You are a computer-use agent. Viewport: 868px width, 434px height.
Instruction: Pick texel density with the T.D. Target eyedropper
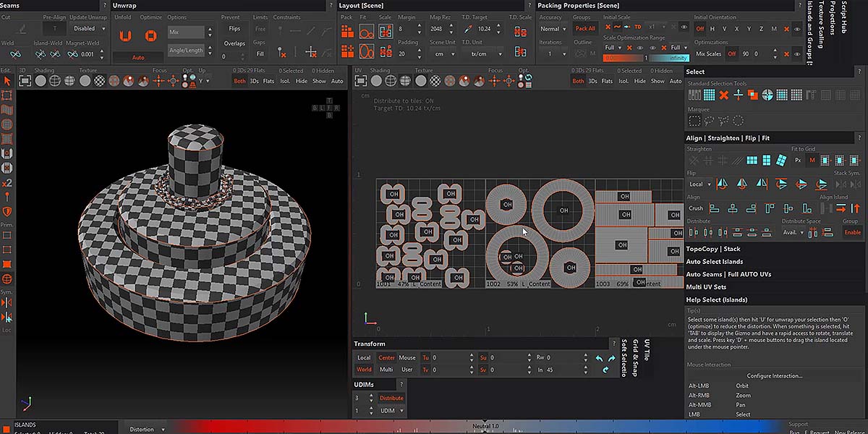click(x=468, y=30)
